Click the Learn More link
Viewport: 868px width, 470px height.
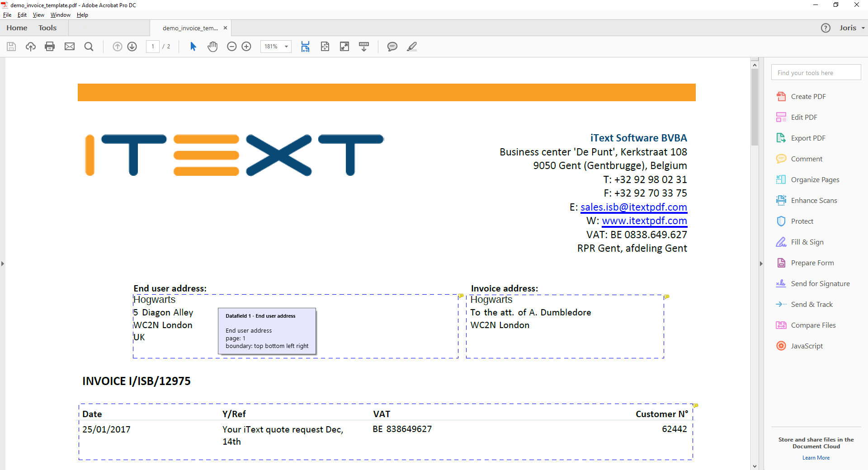(816, 457)
